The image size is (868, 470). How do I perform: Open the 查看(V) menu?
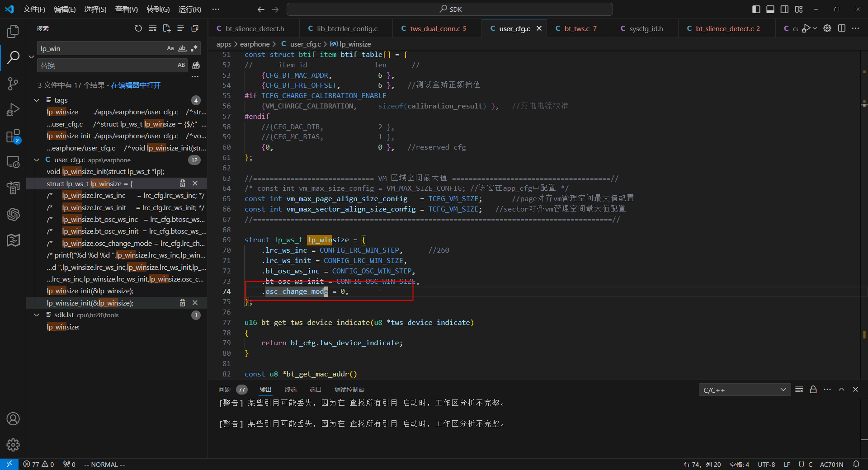126,9
